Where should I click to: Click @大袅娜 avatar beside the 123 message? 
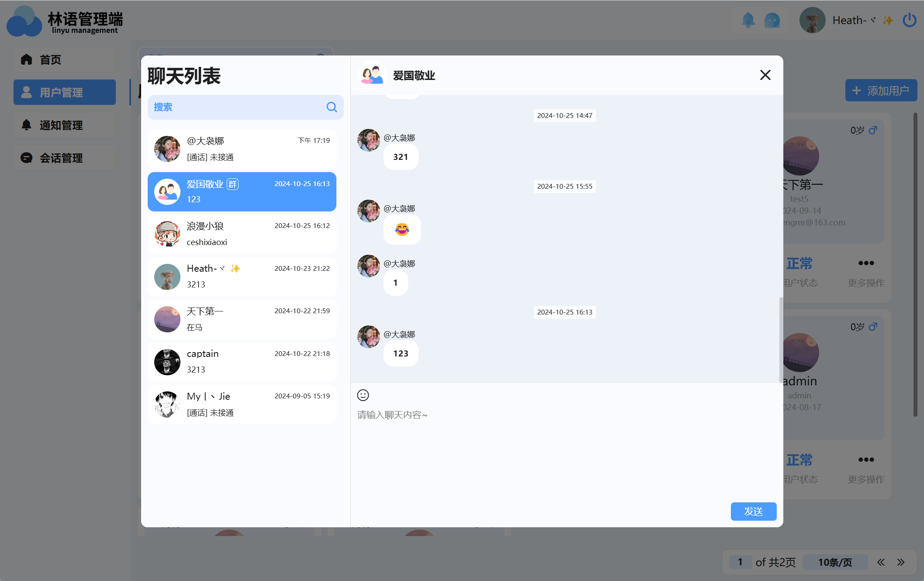[x=369, y=337]
